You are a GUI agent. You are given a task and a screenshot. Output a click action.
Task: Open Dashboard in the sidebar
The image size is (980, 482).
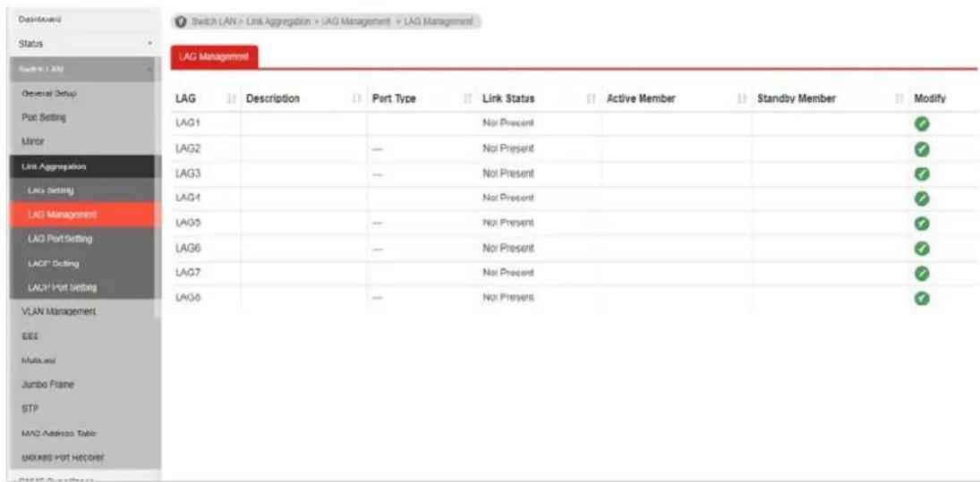(39, 20)
